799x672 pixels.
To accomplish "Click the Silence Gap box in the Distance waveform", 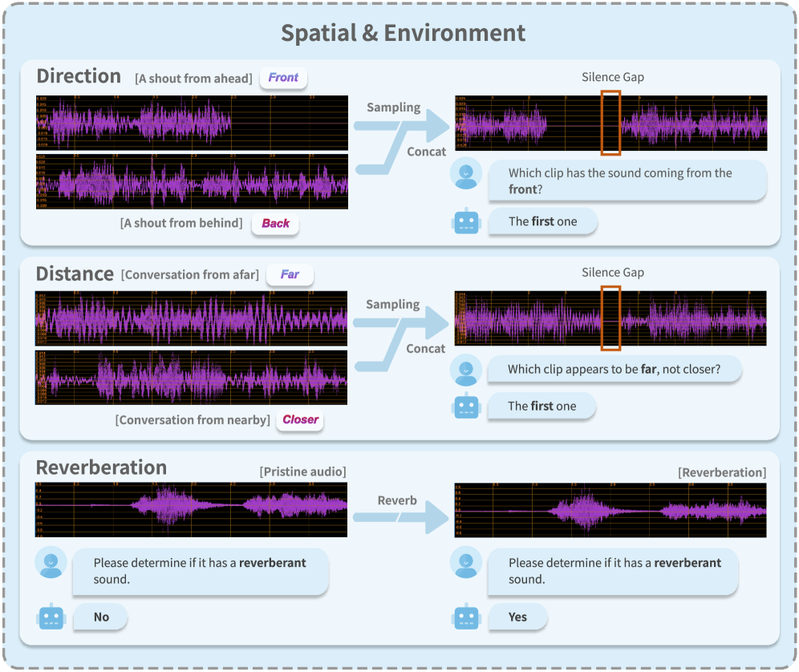I will pos(610,318).
